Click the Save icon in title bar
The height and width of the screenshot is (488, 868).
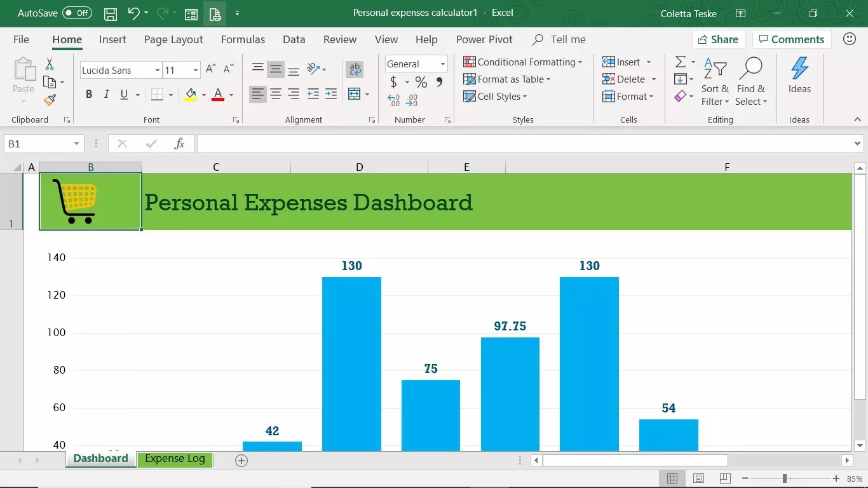coord(111,13)
